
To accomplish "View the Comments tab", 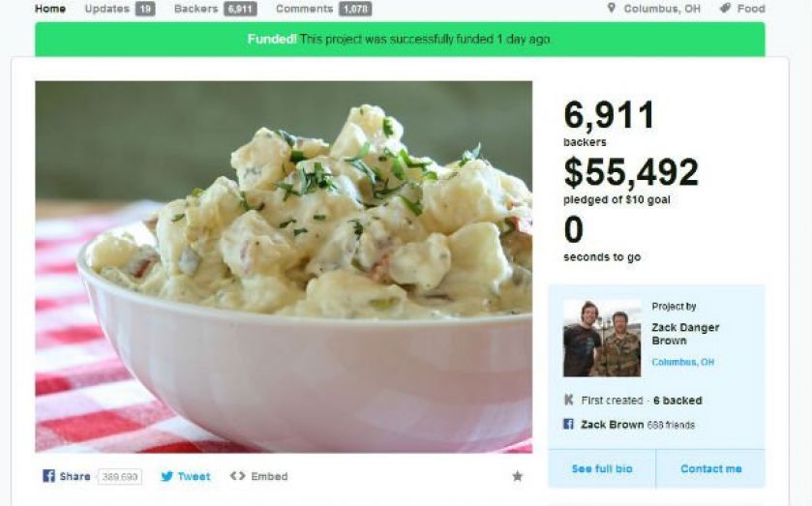I will (323, 9).
